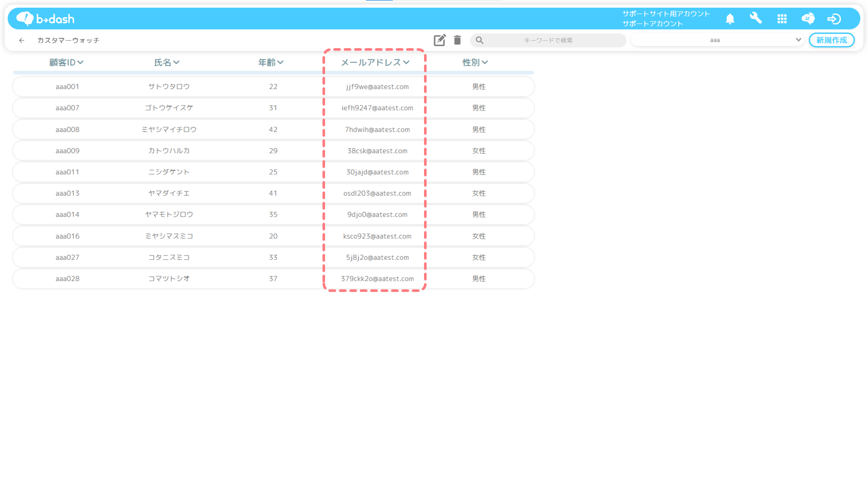
Task: Click the trash delete icon
Action: 457,40
